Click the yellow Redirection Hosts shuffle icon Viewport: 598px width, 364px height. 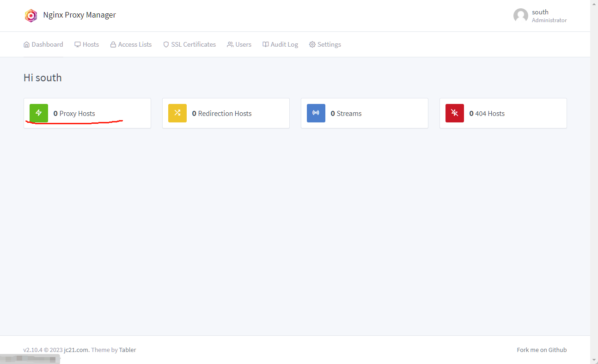coord(177,113)
